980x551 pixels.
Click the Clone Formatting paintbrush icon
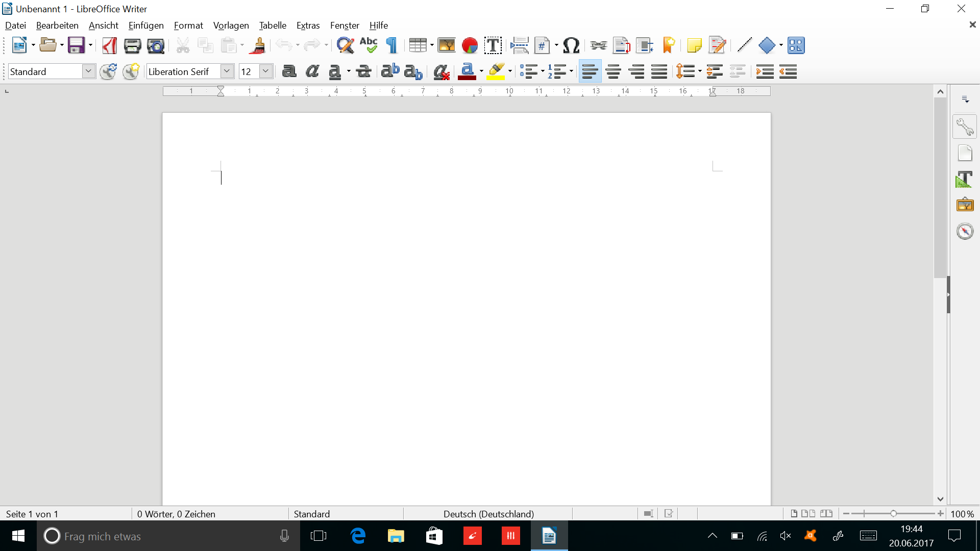(259, 46)
